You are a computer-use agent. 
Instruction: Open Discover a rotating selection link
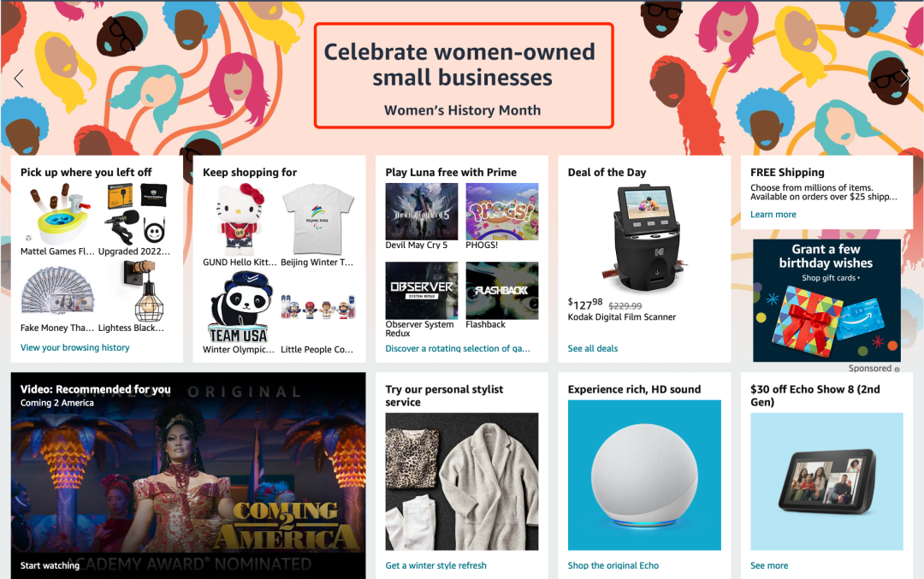458,349
